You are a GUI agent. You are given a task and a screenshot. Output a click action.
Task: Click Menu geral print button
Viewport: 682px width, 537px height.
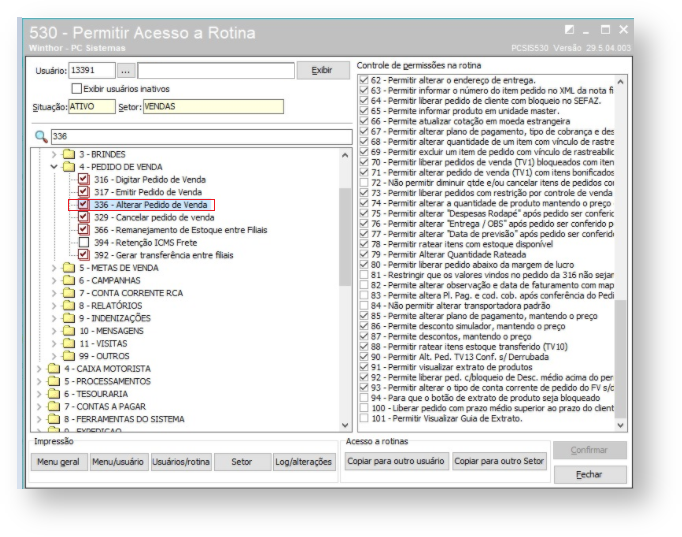pos(59,462)
